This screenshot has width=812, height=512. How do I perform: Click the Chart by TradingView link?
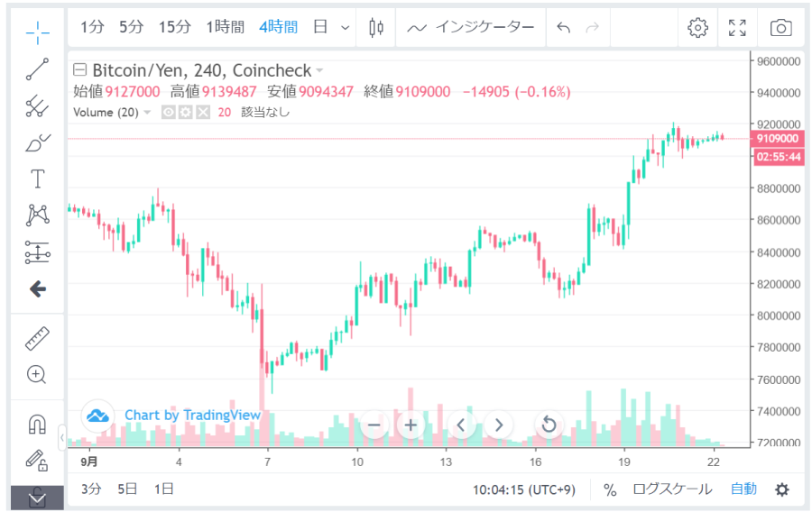pos(192,416)
